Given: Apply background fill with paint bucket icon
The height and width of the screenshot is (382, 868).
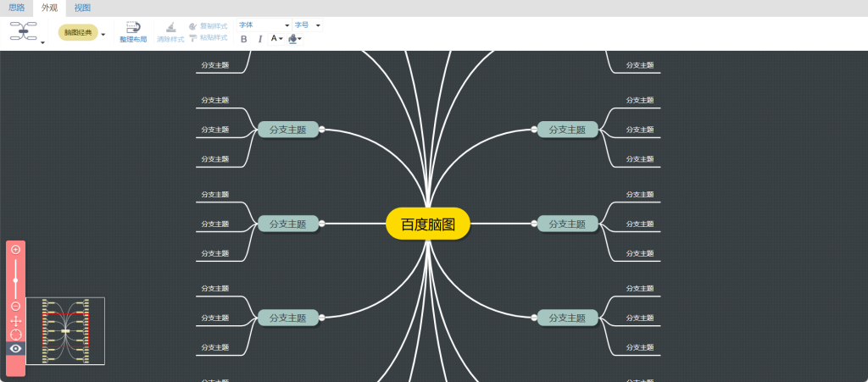Looking at the screenshot, I should coord(292,39).
